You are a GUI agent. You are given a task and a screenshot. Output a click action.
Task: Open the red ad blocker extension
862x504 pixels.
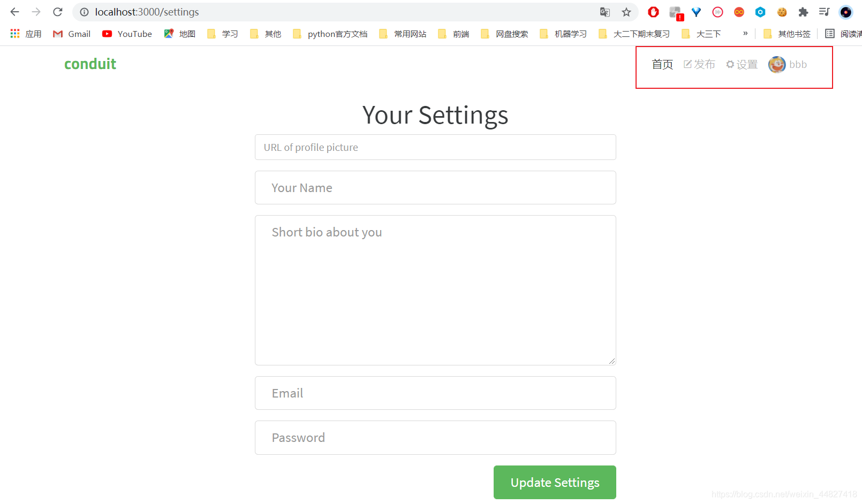653,12
